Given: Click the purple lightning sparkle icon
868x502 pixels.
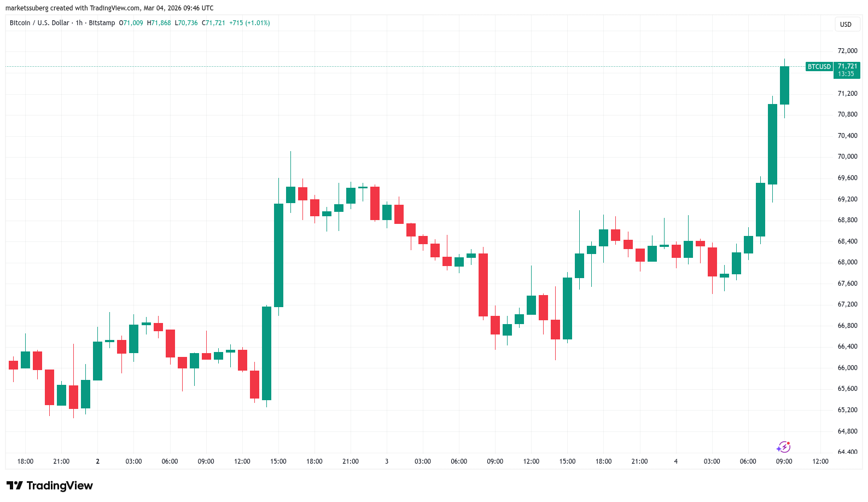Looking at the screenshot, I should click(783, 447).
